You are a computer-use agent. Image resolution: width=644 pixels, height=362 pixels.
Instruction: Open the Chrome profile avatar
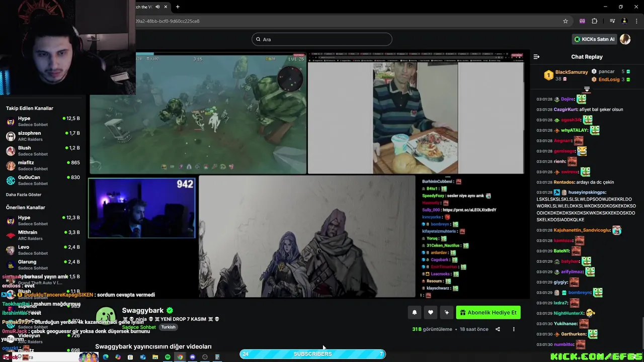(624, 21)
